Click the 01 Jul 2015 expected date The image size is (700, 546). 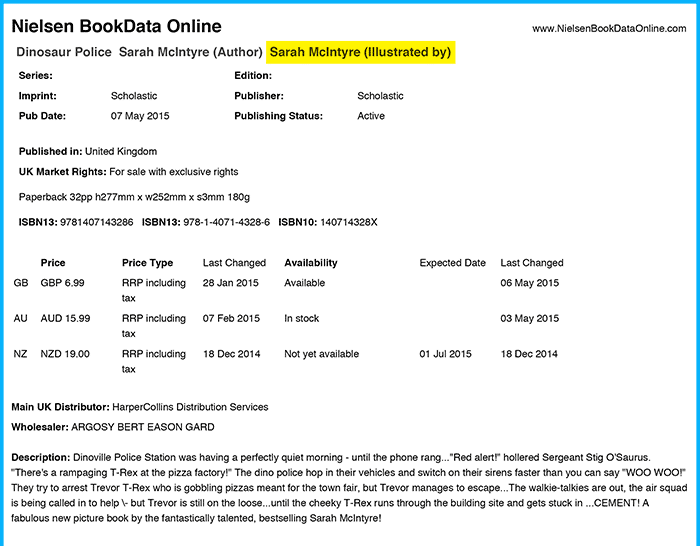[x=445, y=354]
